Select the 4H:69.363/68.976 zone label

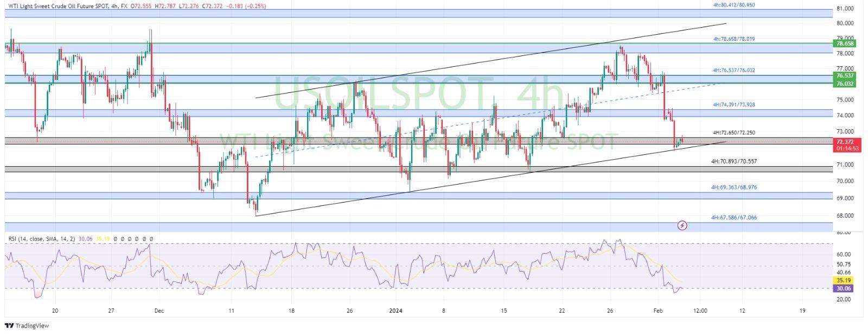[x=734, y=187]
